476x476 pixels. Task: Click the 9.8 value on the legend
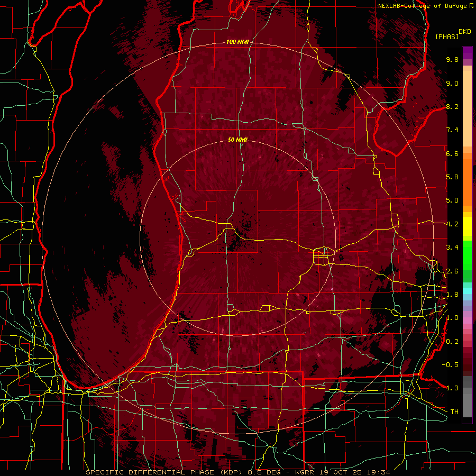tap(452, 59)
